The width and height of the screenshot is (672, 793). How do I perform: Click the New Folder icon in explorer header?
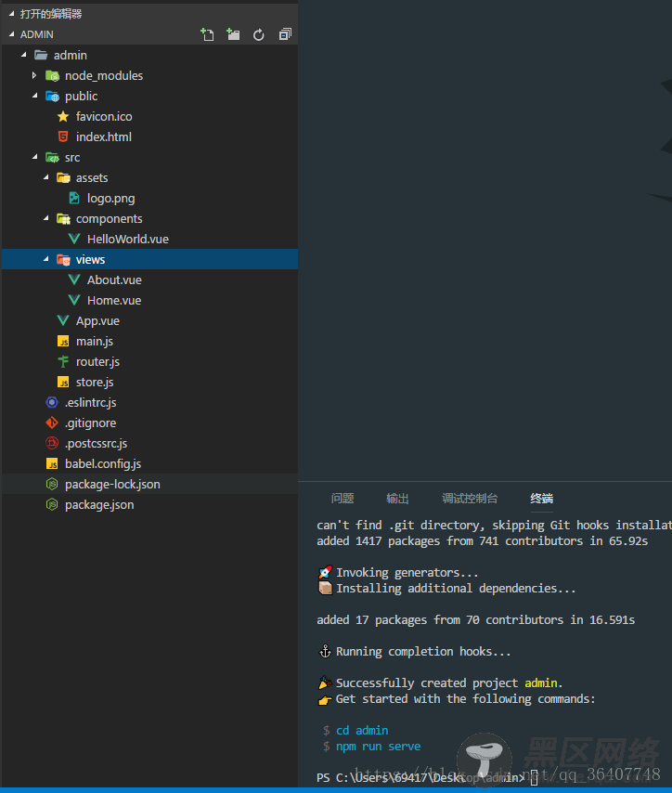tap(233, 34)
